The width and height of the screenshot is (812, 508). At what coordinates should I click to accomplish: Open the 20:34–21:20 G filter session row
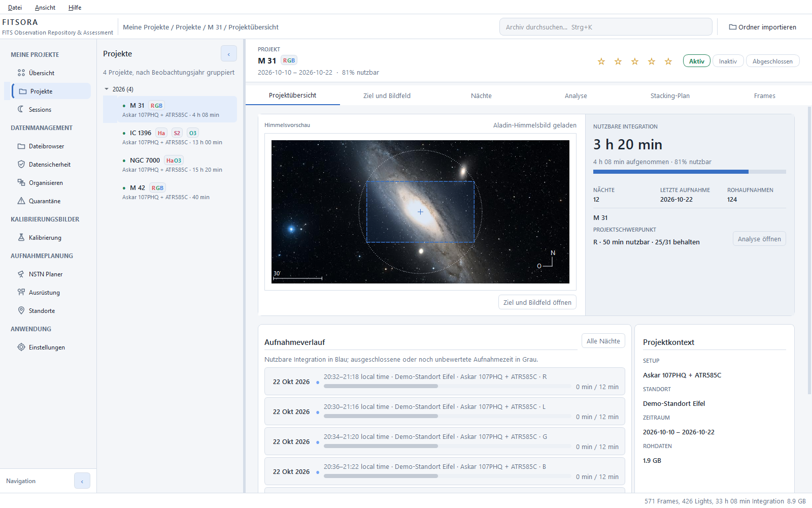pos(445,441)
